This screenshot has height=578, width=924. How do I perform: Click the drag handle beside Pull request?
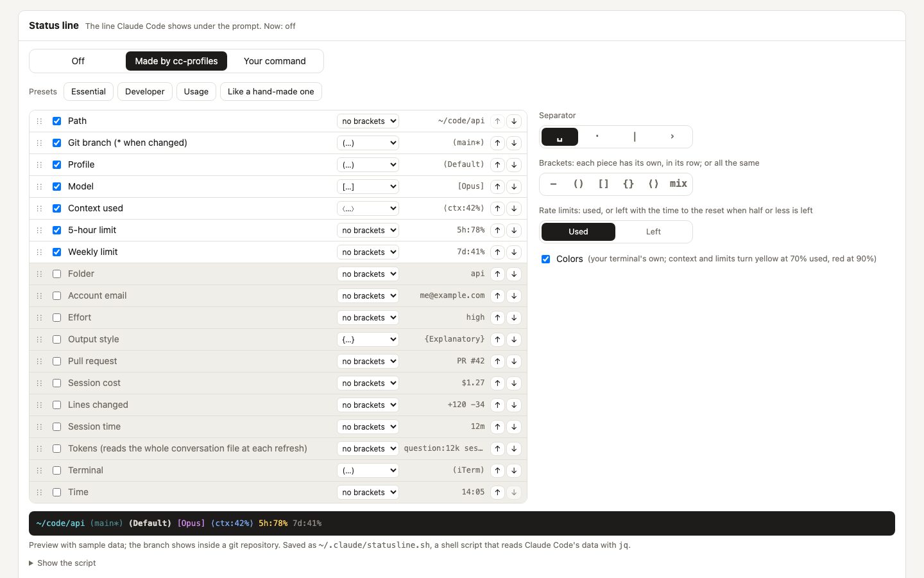pyautogui.click(x=39, y=361)
